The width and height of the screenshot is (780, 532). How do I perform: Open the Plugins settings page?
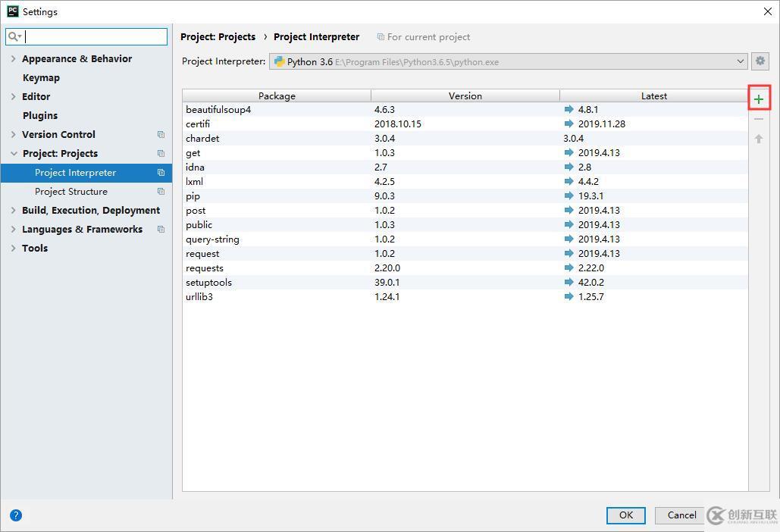click(x=40, y=115)
